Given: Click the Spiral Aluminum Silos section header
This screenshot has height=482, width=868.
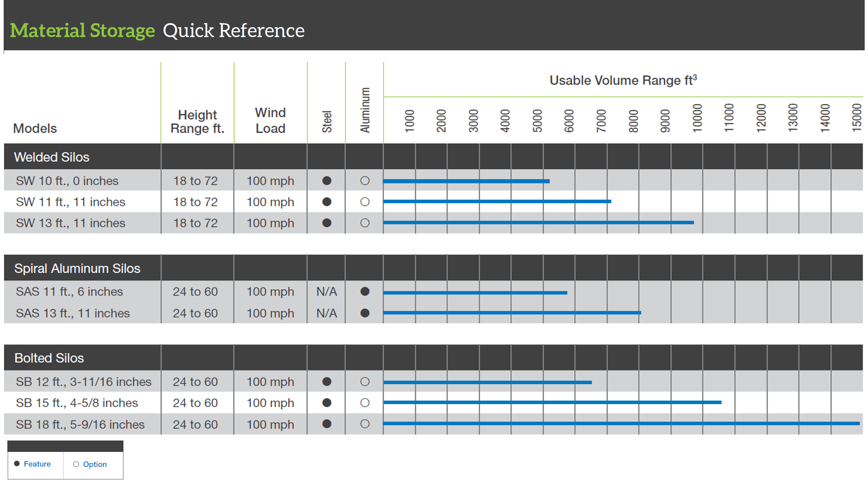Looking at the screenshot, I should (78, 268).
